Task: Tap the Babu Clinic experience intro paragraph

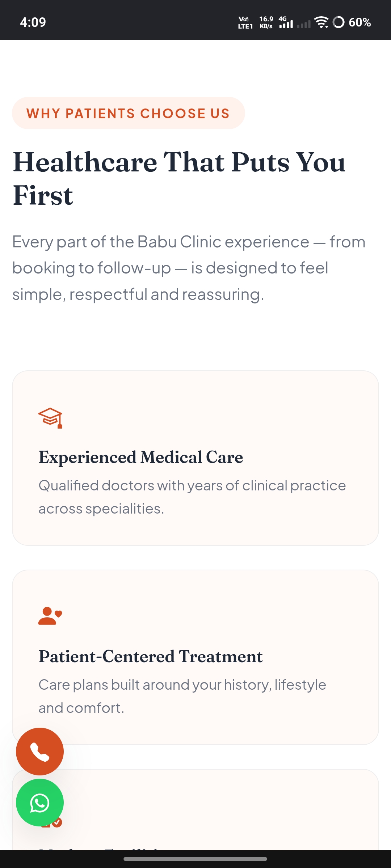Action: [x=189, y=268]
